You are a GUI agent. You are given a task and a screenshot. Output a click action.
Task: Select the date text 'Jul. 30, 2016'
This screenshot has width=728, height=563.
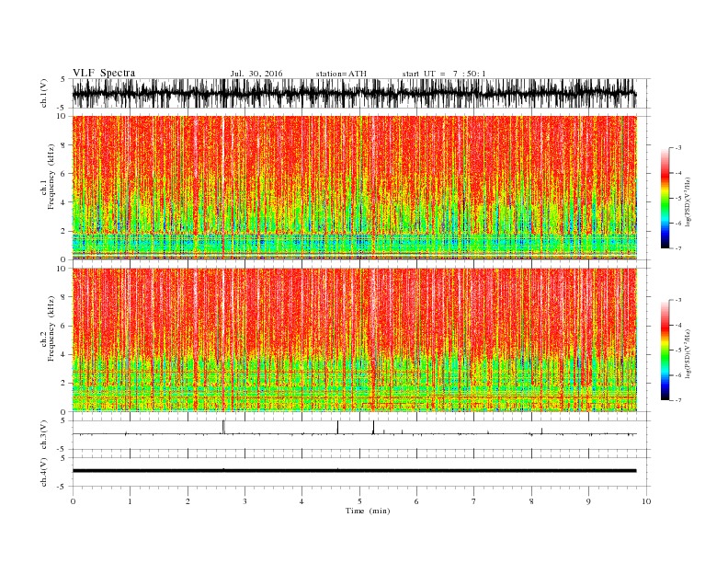click(256, 74)
